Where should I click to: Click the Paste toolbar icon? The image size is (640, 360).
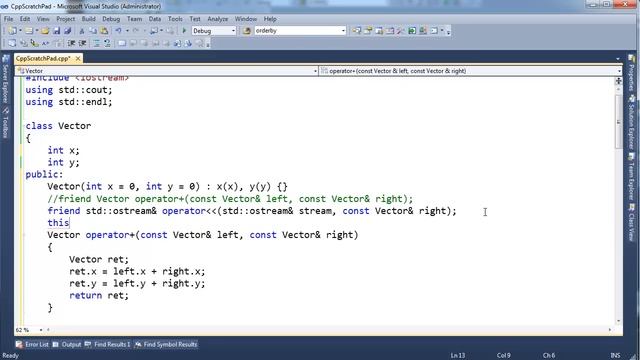point(104,31)
